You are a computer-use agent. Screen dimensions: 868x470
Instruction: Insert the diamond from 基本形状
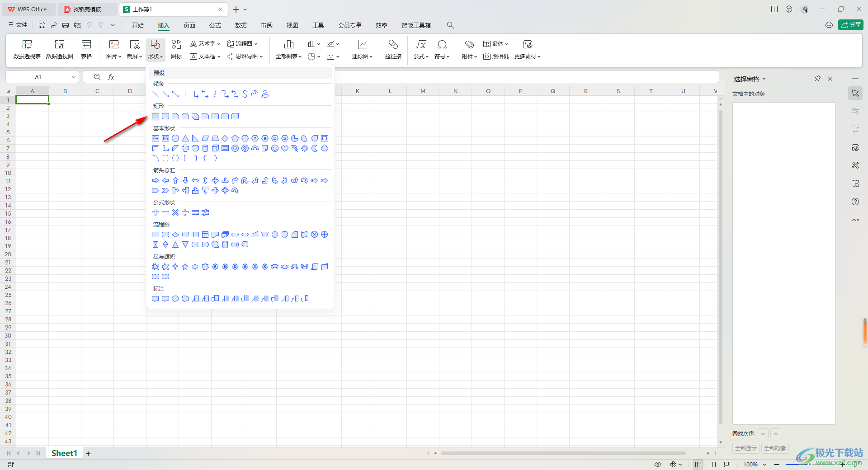point(225,138)
